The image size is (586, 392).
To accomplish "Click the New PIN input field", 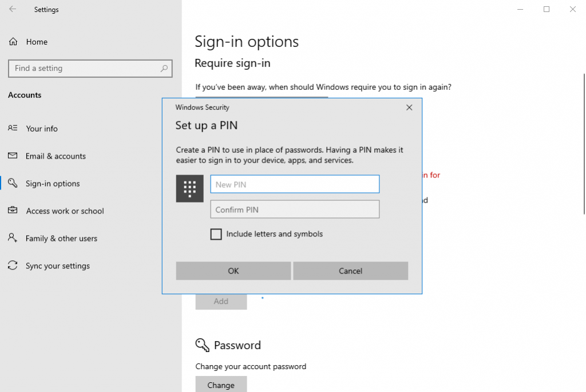I will click(295, 184).
